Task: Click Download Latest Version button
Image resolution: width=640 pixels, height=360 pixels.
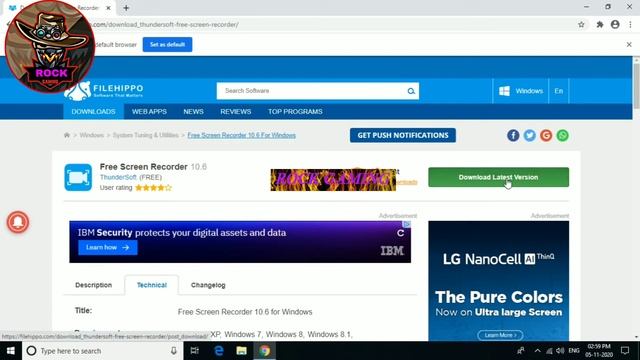Action: coord(498,177)
